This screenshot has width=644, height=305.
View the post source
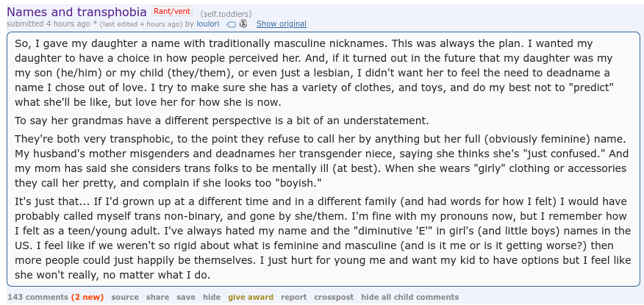coord(125,297)
